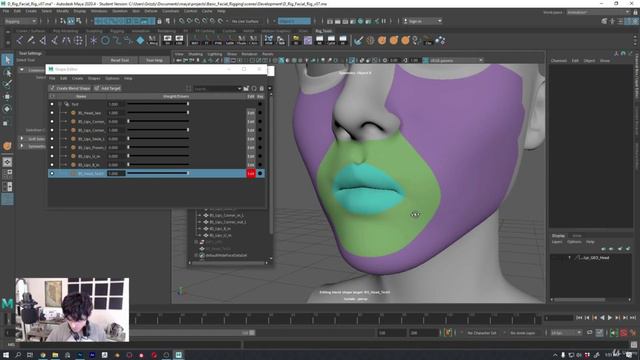Activate the Move tool in toolbox

click(7, 97)
